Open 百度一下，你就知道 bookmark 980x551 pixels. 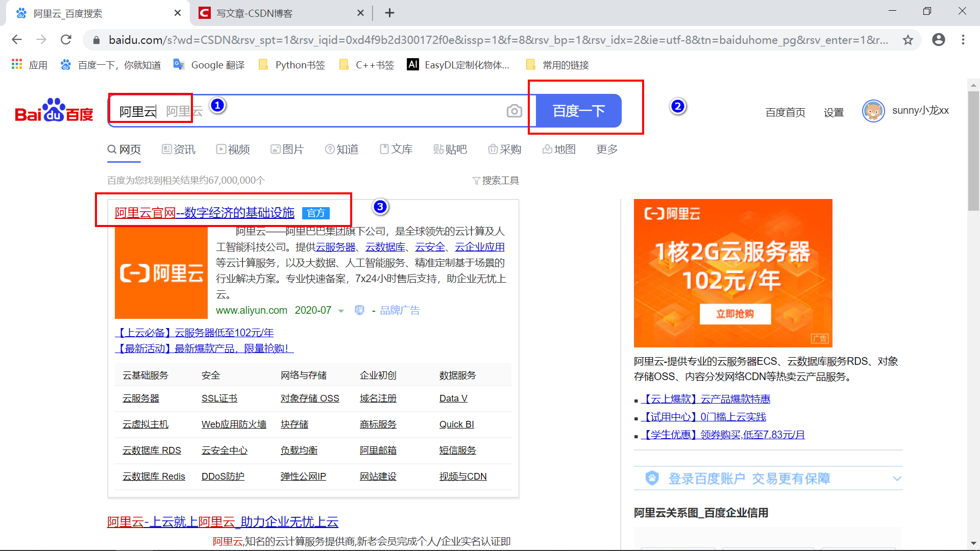point(110,65)
